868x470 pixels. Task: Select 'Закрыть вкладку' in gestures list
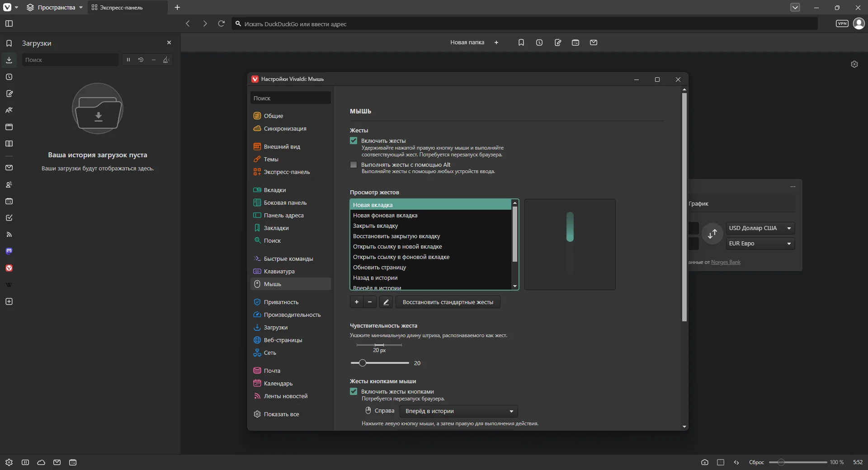[x=375, y=226]
